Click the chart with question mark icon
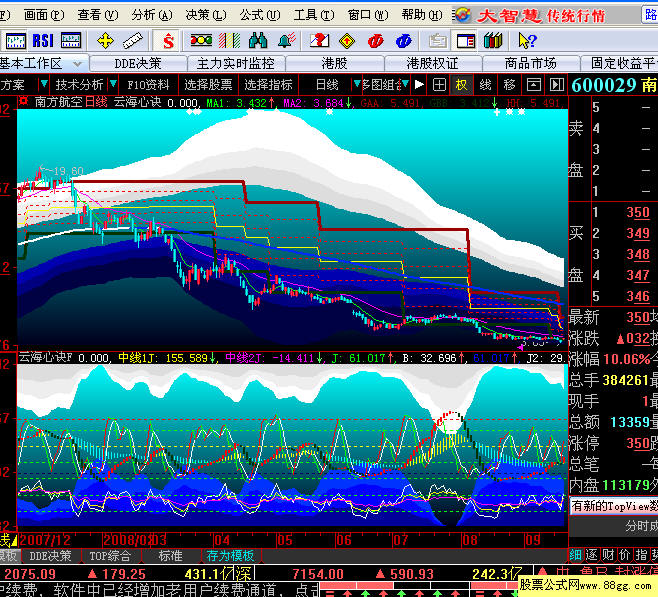Screen dimensions: 658x597 (319, 41)
